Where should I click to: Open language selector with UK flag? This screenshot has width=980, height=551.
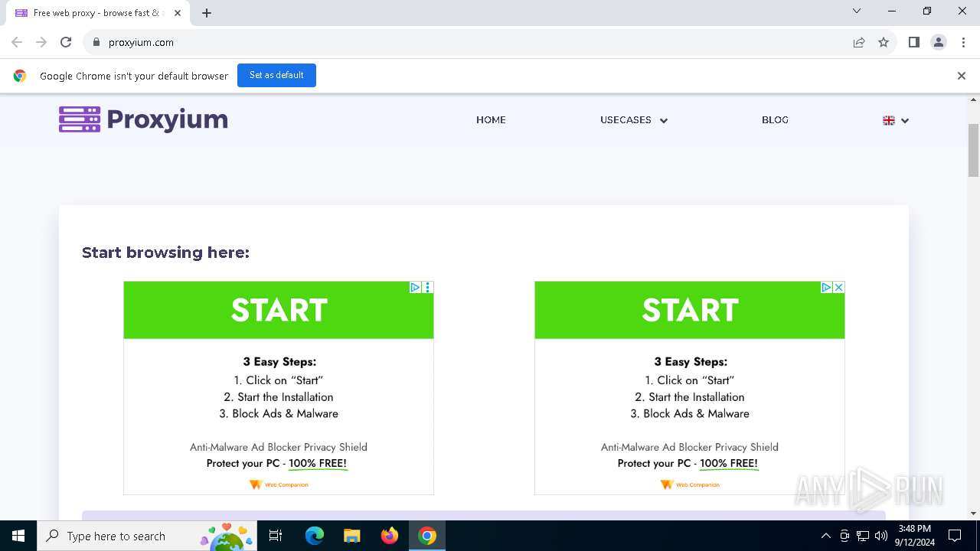(896, 120)
